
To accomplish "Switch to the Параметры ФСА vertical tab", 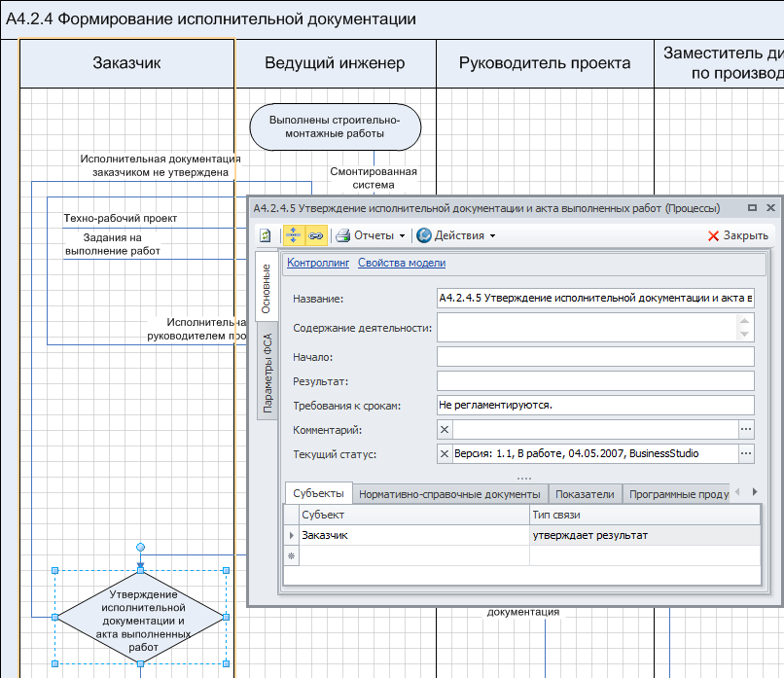I will pyautogui.click(x=267, y=374).
